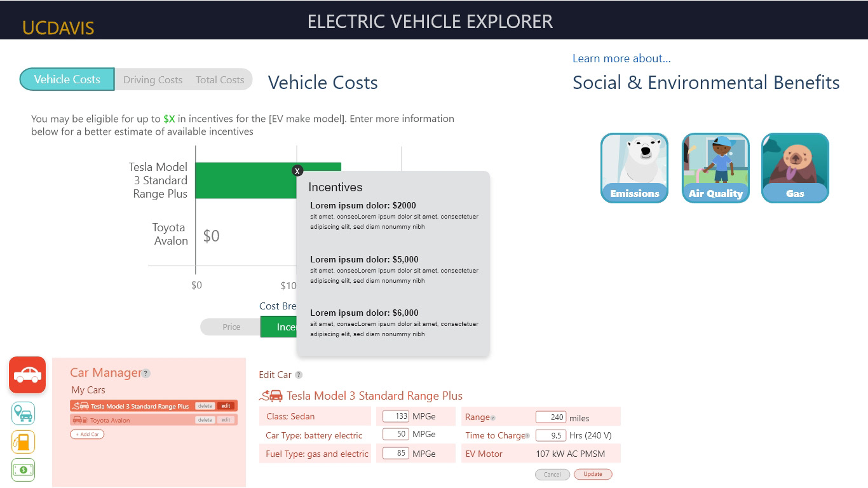Click the Edit Car help question mark
The height and width of the screenshot is (488, 868).
299,375
